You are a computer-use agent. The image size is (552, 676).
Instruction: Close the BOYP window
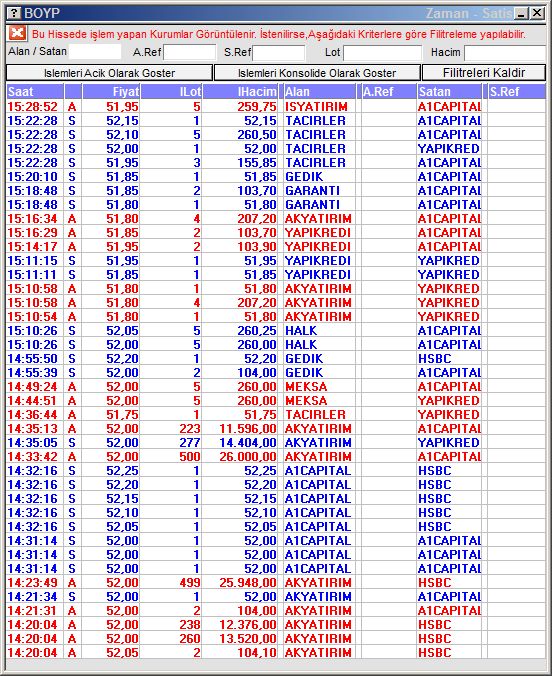pos(537,13)
